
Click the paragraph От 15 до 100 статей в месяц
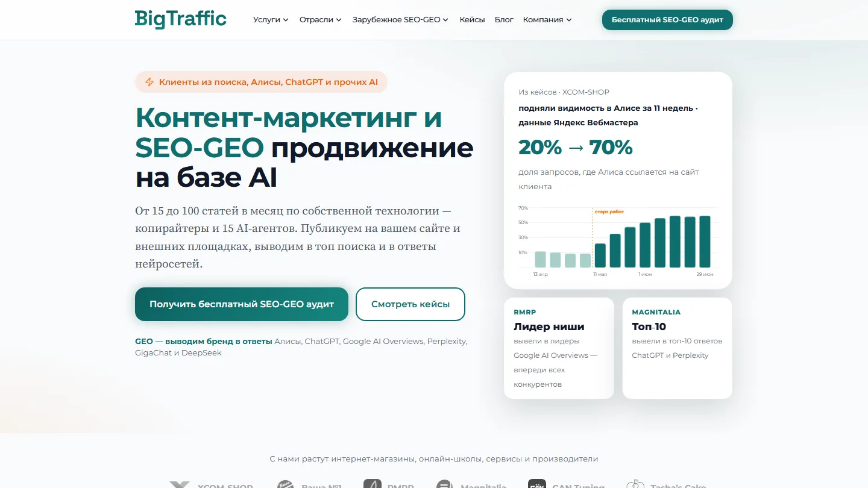pos(298,238)
